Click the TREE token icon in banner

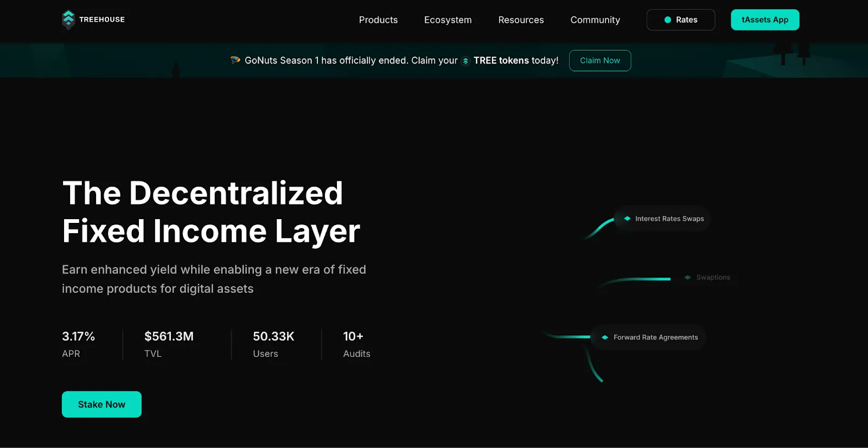click(465, 61)
